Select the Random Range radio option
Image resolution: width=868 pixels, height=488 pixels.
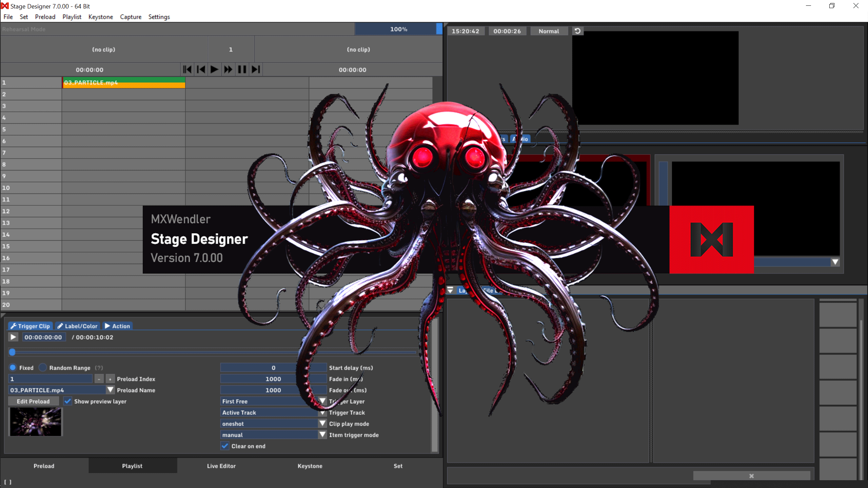43,367
